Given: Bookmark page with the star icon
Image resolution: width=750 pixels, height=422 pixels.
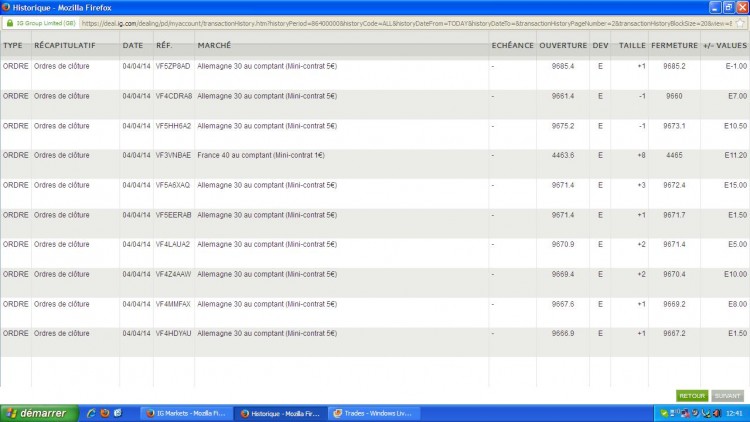Looking at the screenshot, I should pos(741,23).
